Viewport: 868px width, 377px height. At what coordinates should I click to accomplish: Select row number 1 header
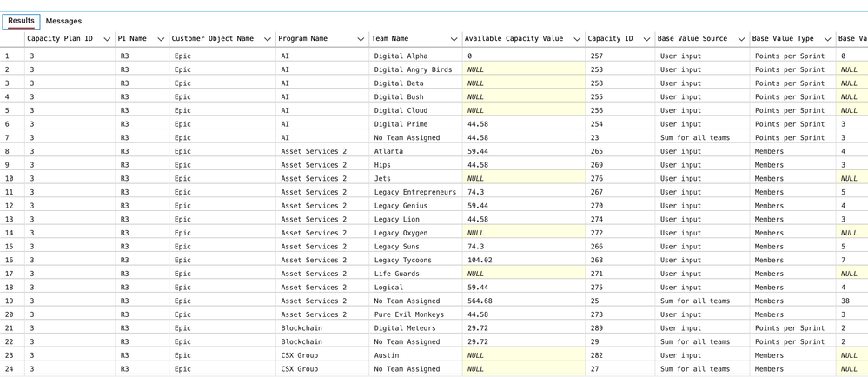12,56
